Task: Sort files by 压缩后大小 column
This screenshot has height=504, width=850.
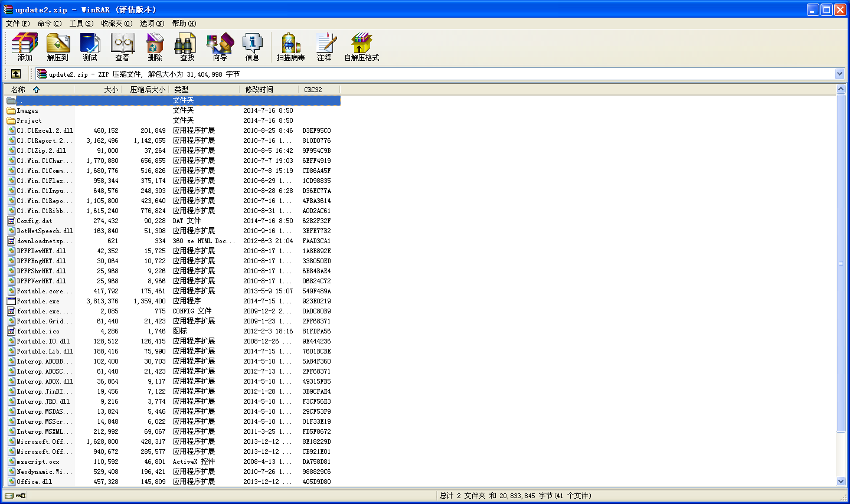Action: coord(148,90)
